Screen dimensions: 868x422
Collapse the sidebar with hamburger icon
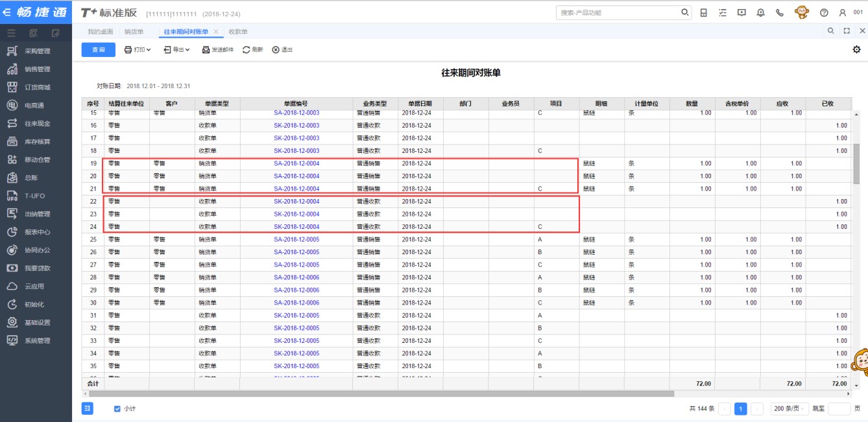(11, 32)
